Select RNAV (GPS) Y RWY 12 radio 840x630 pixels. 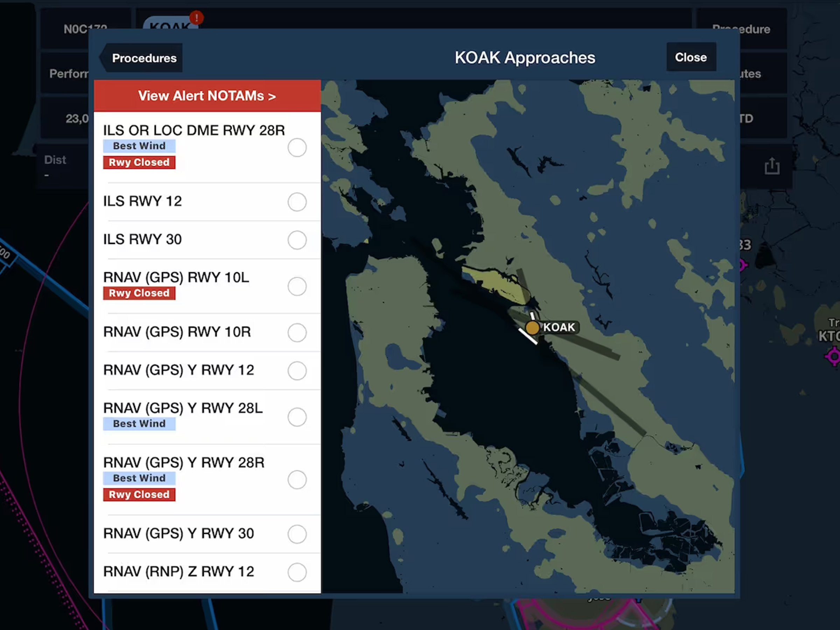297,371
